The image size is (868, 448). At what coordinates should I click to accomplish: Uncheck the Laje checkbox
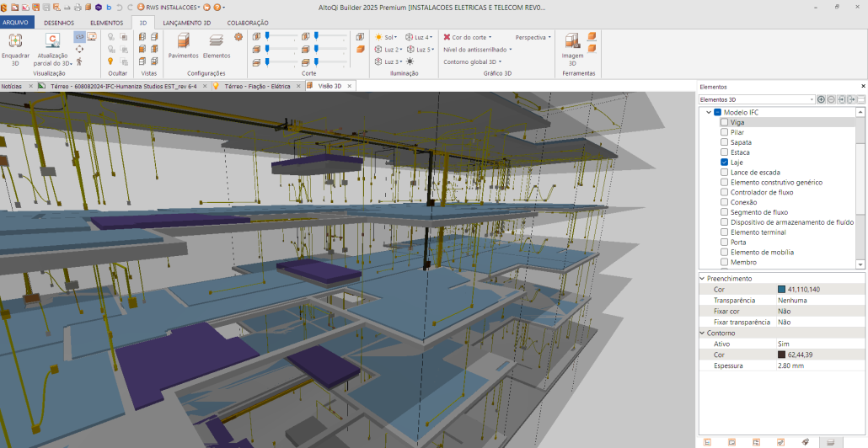coord(724,163)
